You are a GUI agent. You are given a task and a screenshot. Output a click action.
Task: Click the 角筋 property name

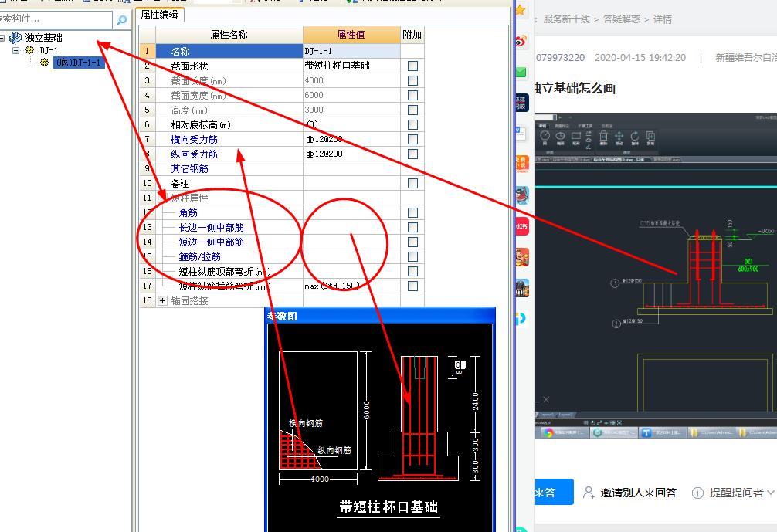(x=188, y=213)
